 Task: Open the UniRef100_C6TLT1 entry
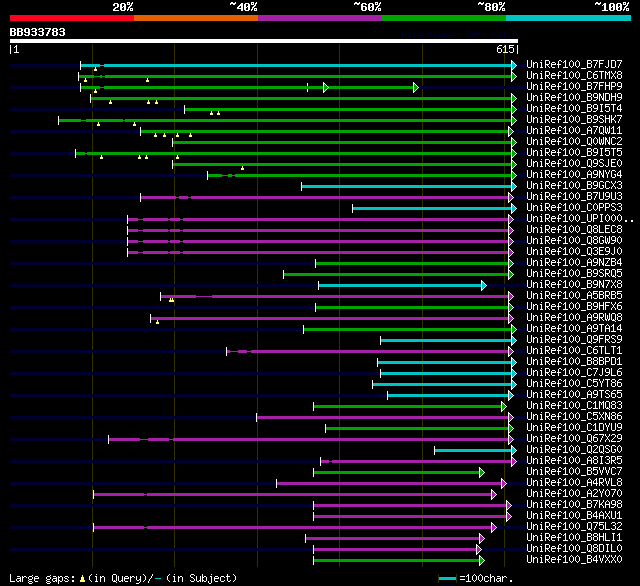click(574, 351)
